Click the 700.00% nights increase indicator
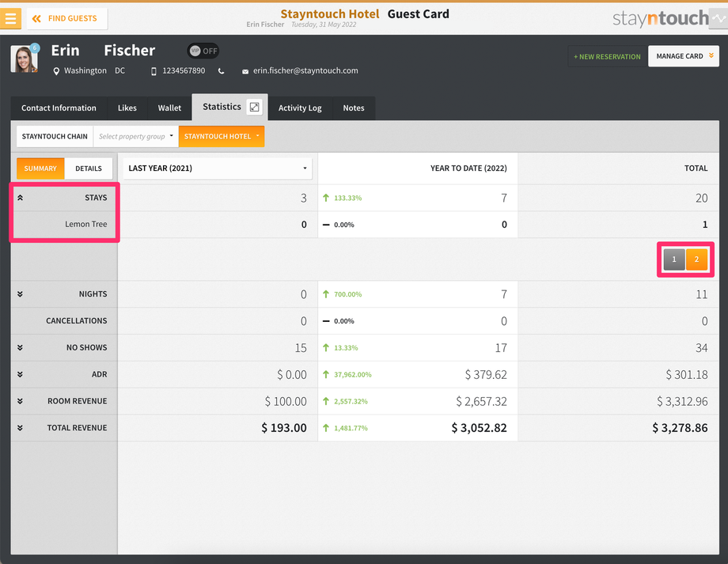728x564 pixels. pos(342,294)
